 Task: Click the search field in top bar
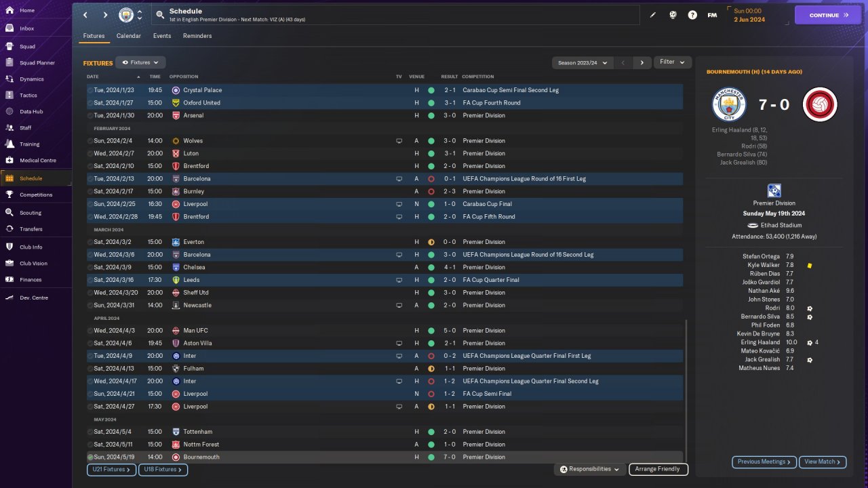click(396, 15)
